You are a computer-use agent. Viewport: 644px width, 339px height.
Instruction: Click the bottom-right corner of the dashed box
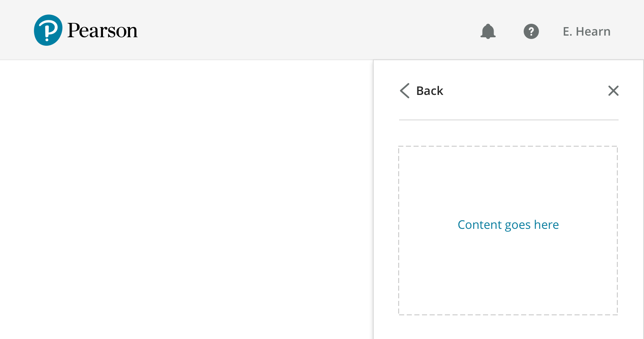coord(617,314)
